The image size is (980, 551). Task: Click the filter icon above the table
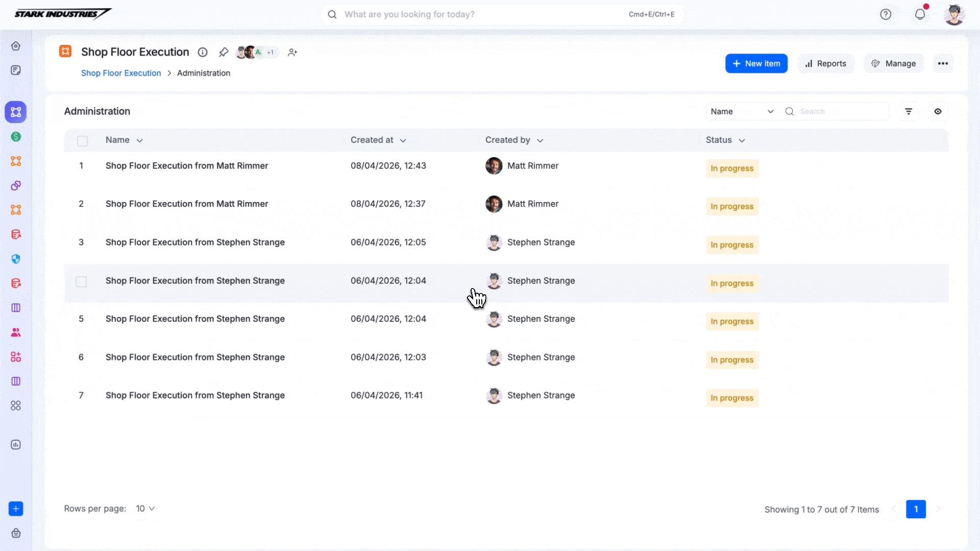pyautogui.click(x=909, y=111)
